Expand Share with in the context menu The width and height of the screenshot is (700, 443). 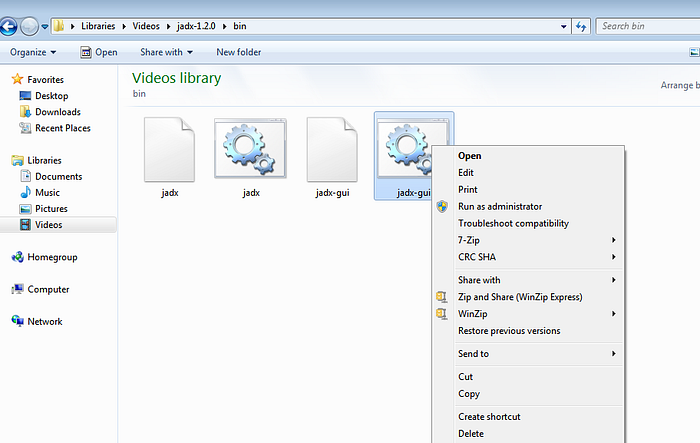528,280
